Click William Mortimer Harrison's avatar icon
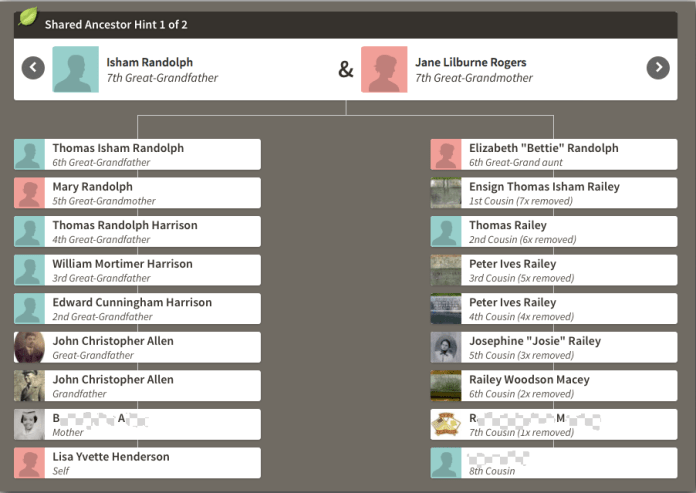Screen dimensions: 696x493 [x=29, y=270]
